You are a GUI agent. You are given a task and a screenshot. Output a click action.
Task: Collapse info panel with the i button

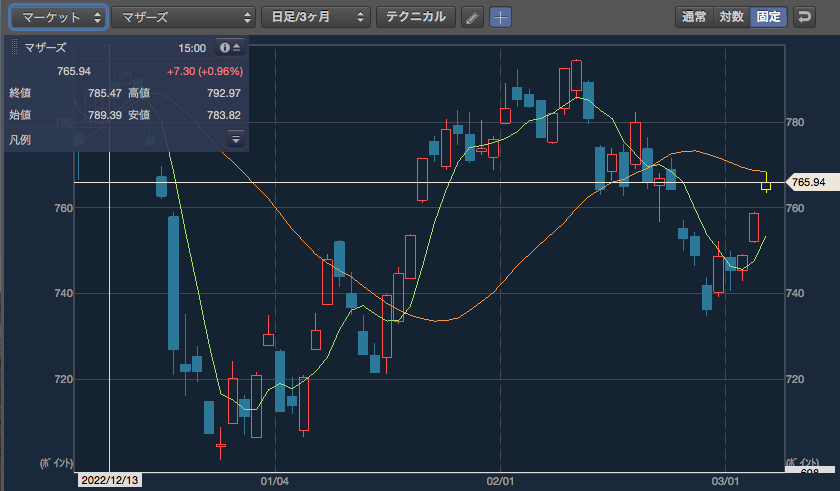[x=230, y=48]
